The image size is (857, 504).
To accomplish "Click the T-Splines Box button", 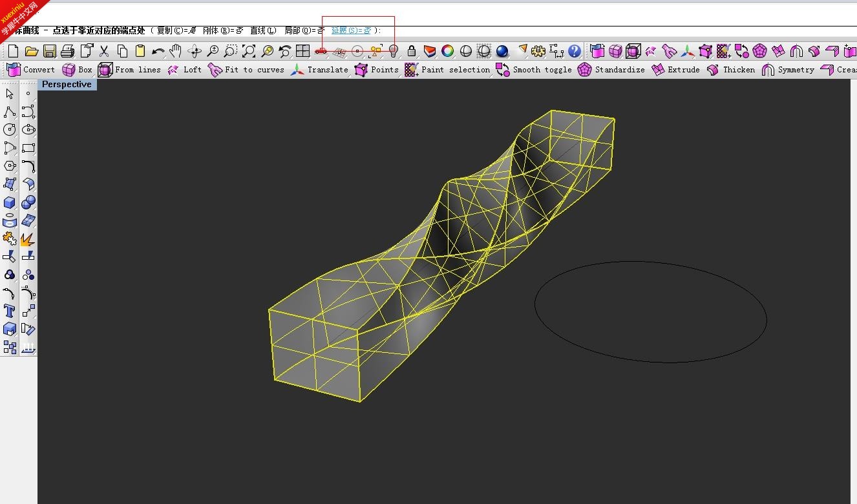I will (78, 70).
